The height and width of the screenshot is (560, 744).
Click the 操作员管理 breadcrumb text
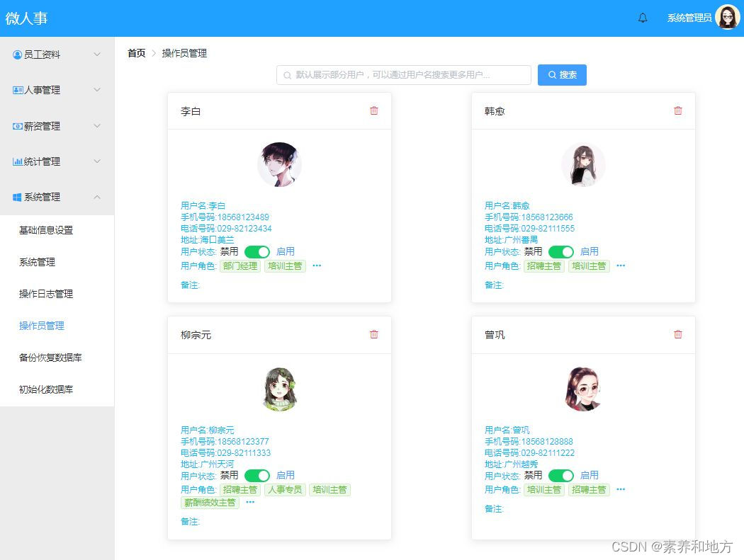click(184, 53)
